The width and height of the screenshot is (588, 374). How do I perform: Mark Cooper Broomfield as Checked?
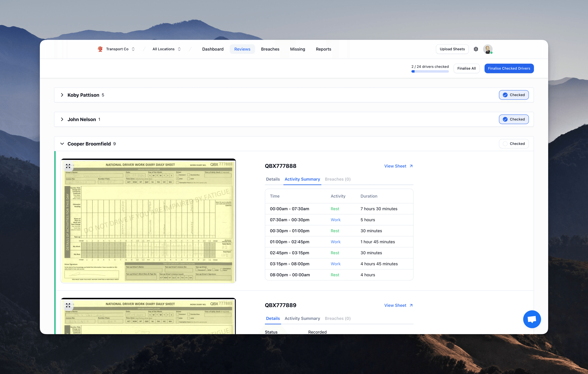(514, 144)
